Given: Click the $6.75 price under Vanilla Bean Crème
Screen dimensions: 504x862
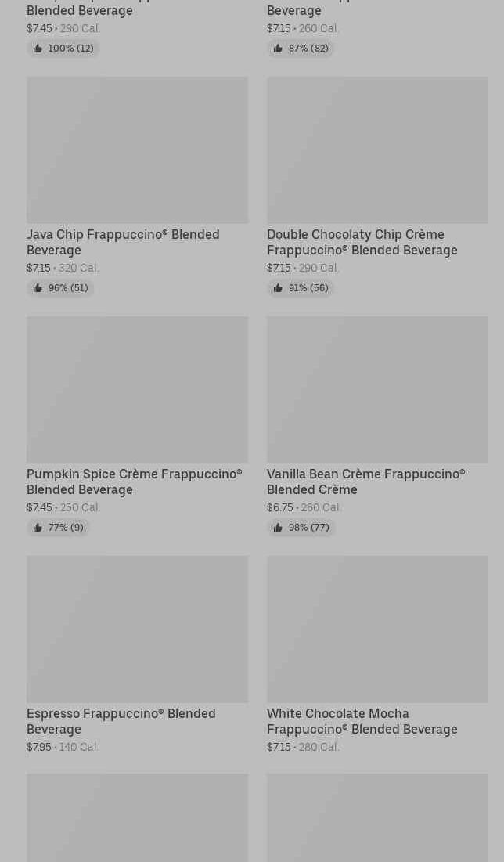Looking at the screenshot, I should click(x=279, y=507).
